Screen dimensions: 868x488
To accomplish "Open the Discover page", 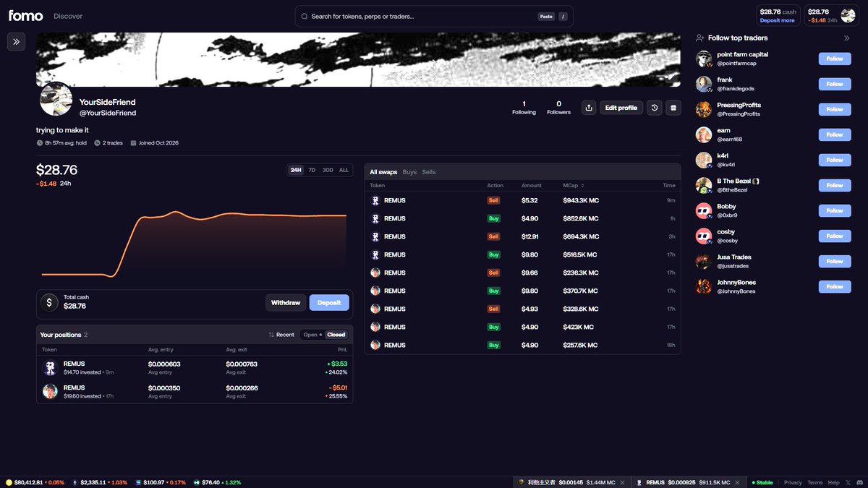I will [x=68, y=16].
